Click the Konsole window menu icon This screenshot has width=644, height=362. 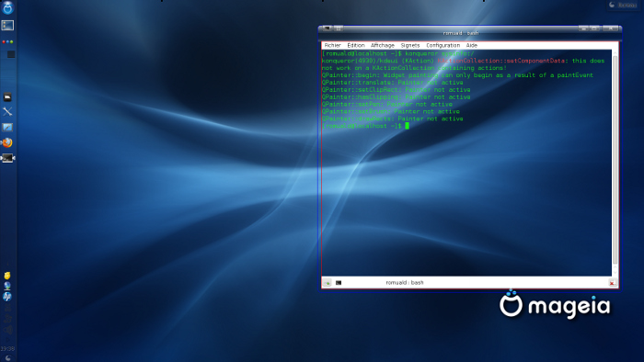[327, 28]
